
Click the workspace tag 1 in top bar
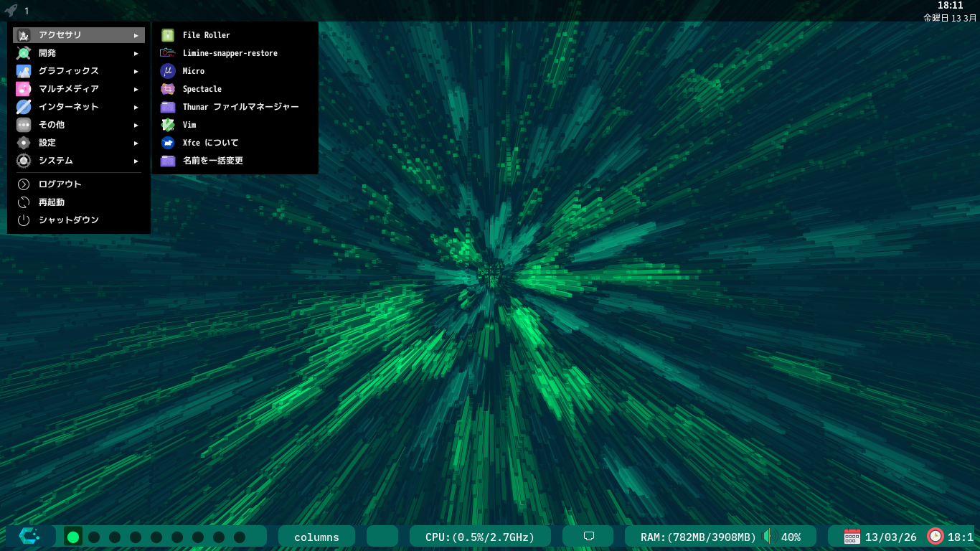coord(27,11)
